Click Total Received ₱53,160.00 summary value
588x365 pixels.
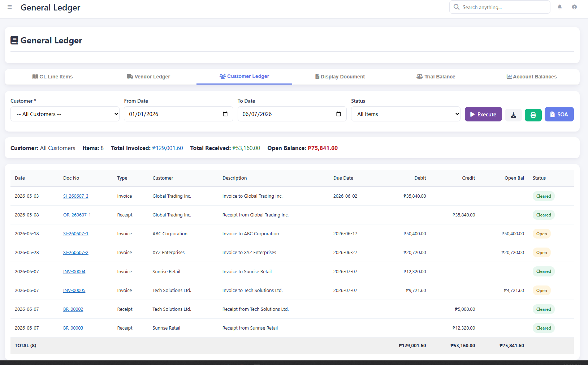(246, 148)
